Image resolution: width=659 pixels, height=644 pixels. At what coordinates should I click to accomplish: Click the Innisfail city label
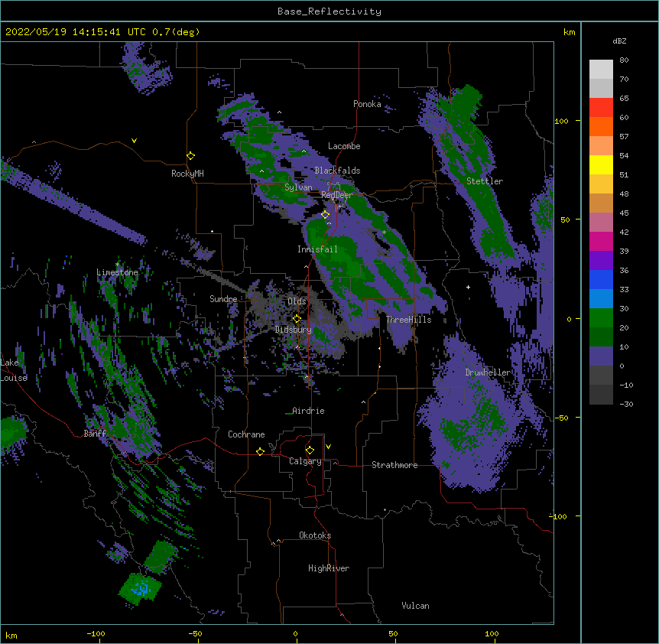tap(317, 249)
